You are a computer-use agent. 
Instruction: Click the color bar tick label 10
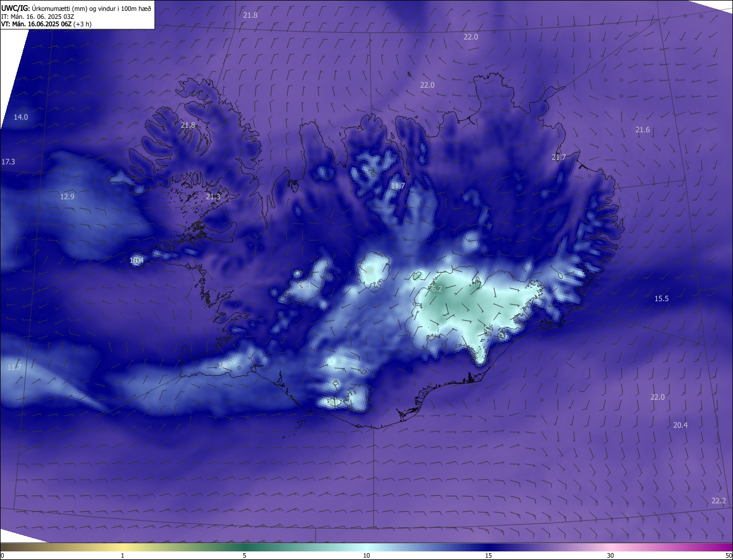(366, 555)
